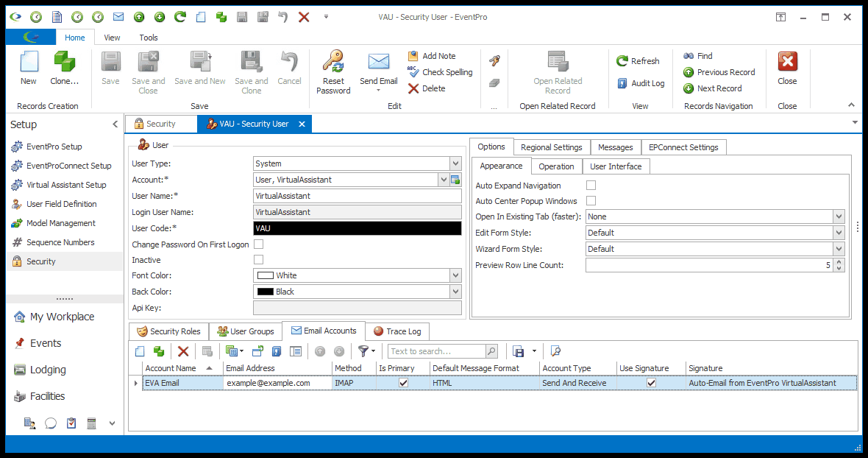Switch to the Tools ribbon tab
This screenshot has height=458, width=868.
(149, 38)
